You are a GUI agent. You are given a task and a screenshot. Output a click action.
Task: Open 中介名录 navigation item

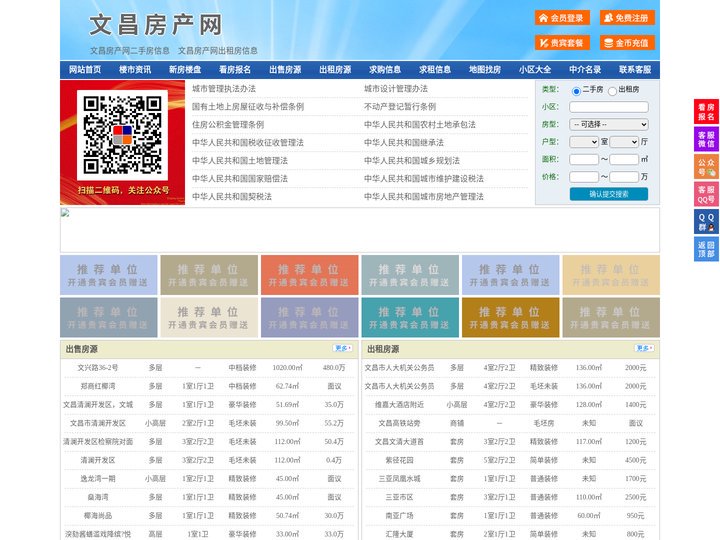(x=585, y=70)
